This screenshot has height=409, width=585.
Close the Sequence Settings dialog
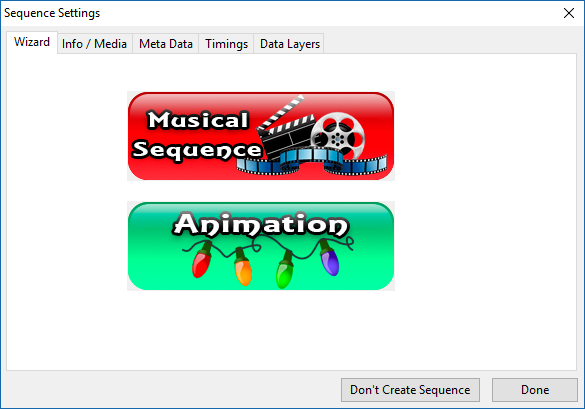click(x=569, y=13)
